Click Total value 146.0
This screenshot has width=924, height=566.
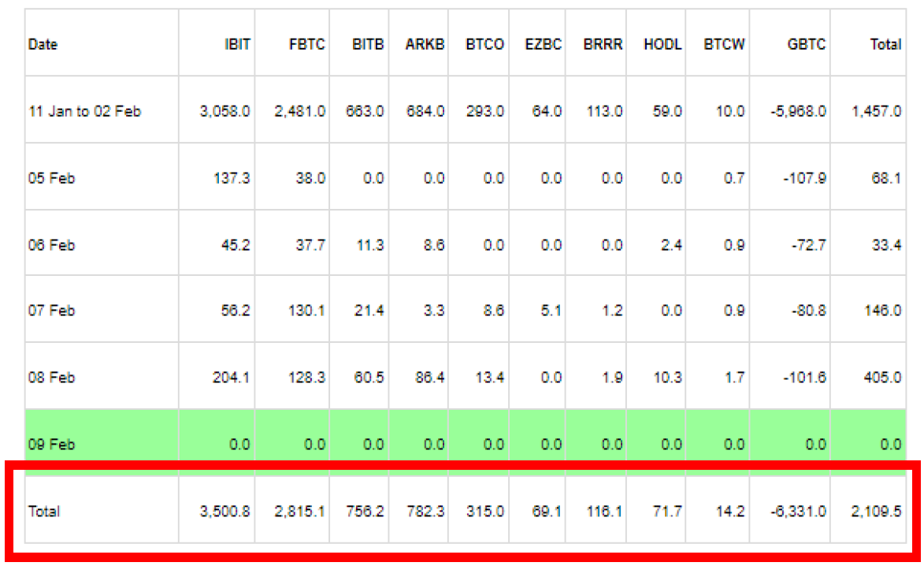883,311
